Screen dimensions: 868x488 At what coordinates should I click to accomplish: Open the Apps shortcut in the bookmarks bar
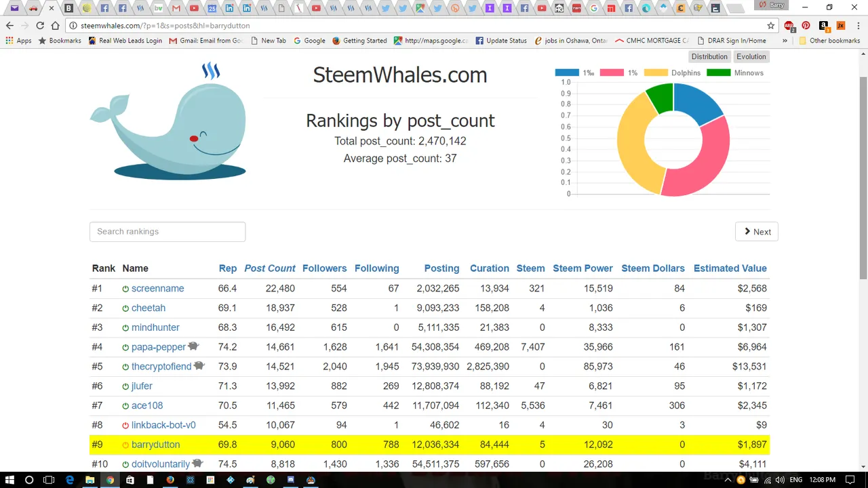click(x=19, y=41)
